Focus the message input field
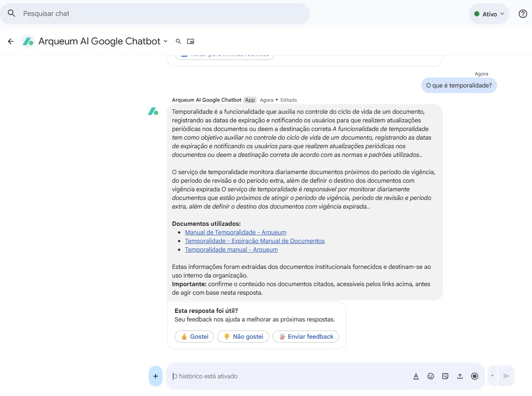This screenshot has width=532, height=396. tap(289, 376)
